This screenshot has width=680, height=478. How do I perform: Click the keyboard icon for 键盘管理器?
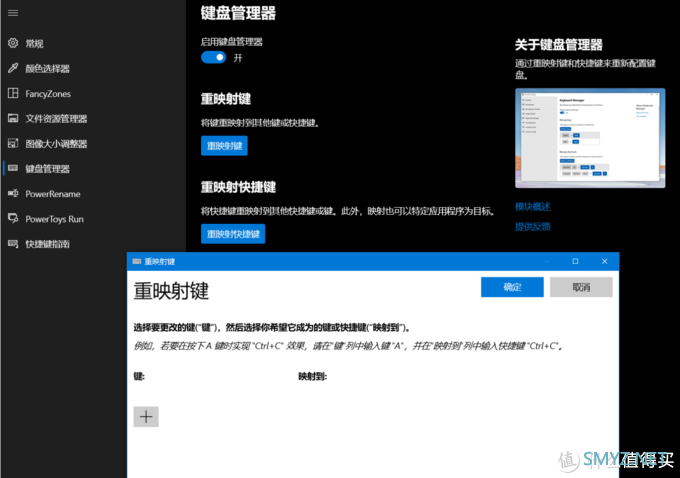[x=13, y=168]
